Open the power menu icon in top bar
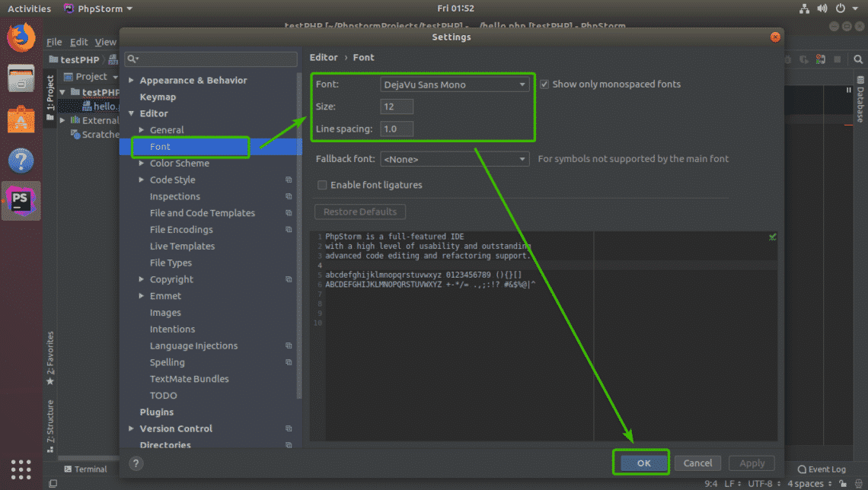Viewport: 868px width, 490px height. coord(841,8)
